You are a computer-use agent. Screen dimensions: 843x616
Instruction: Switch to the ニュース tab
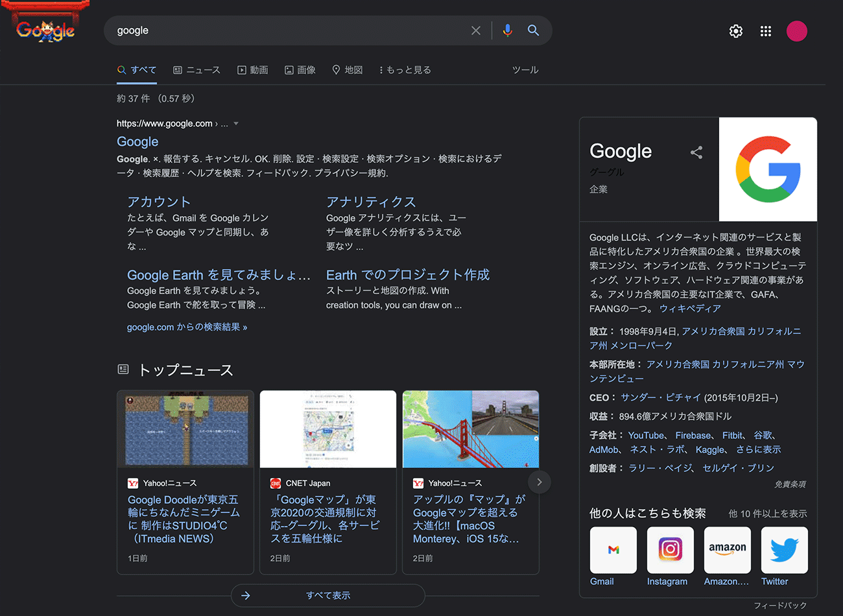(197, 70)
